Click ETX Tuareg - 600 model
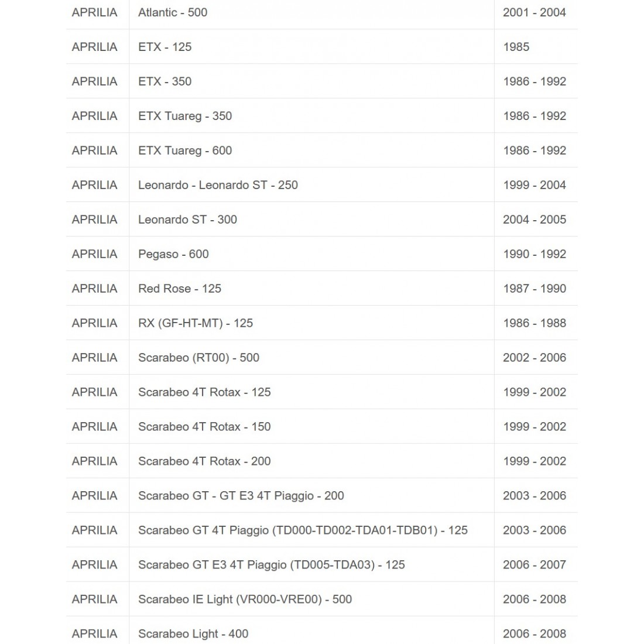The width and height of the screenshot is (644, 644). (185, 150)
